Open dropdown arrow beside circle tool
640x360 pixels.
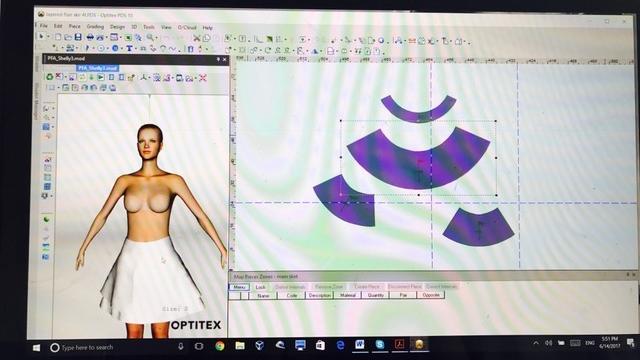point(107,49)
